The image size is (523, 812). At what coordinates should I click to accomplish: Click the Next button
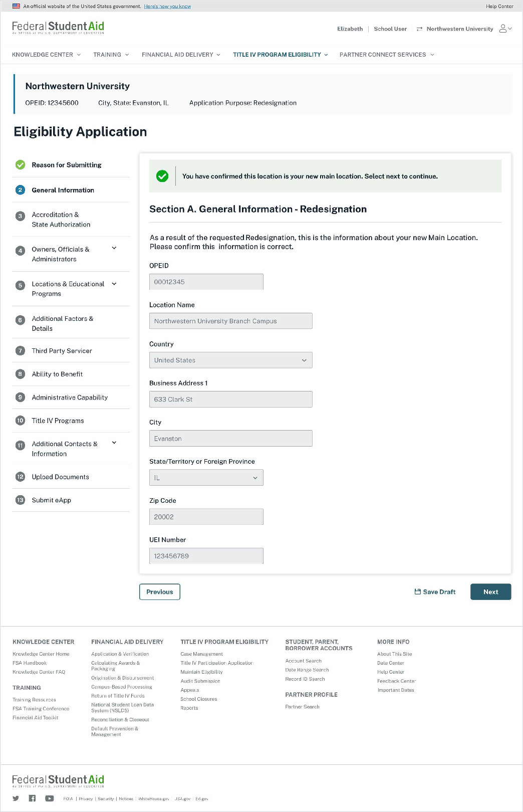[490, 592]
